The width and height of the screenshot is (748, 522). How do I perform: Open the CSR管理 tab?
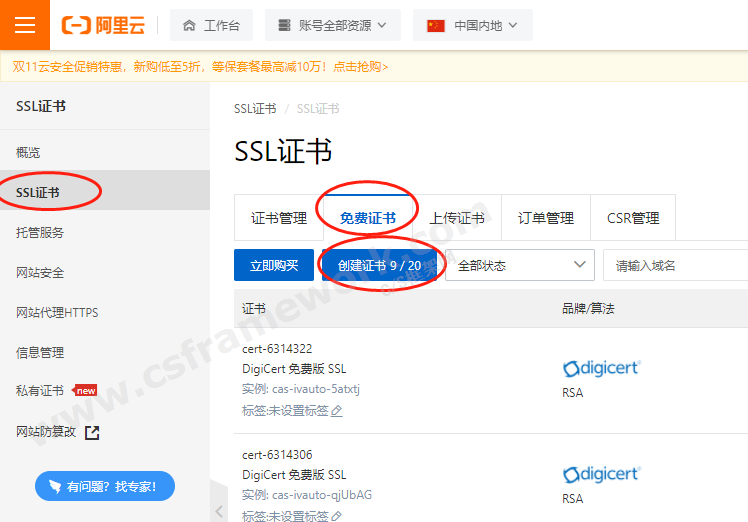click(633, 218)
